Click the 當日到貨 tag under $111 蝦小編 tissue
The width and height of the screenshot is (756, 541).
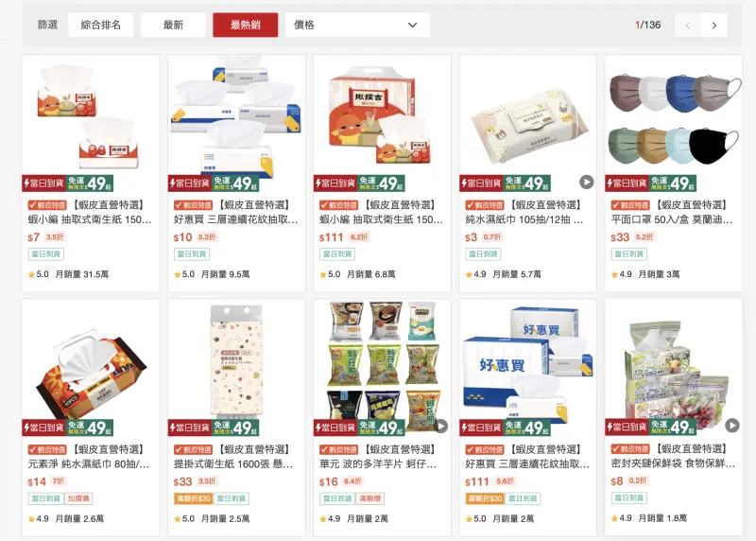[337, 253]
